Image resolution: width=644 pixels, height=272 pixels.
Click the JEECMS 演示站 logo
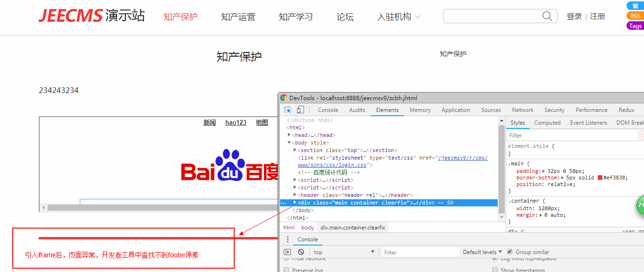pos(92,16)
